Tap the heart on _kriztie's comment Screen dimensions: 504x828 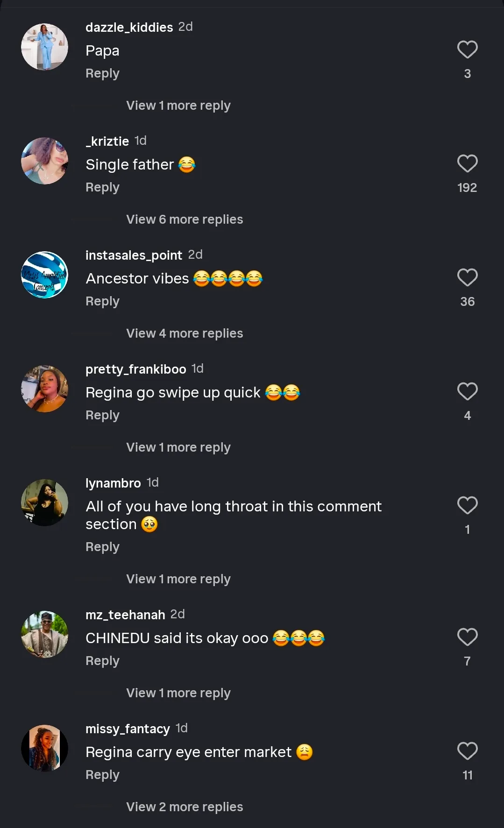(x=467, y=163)
